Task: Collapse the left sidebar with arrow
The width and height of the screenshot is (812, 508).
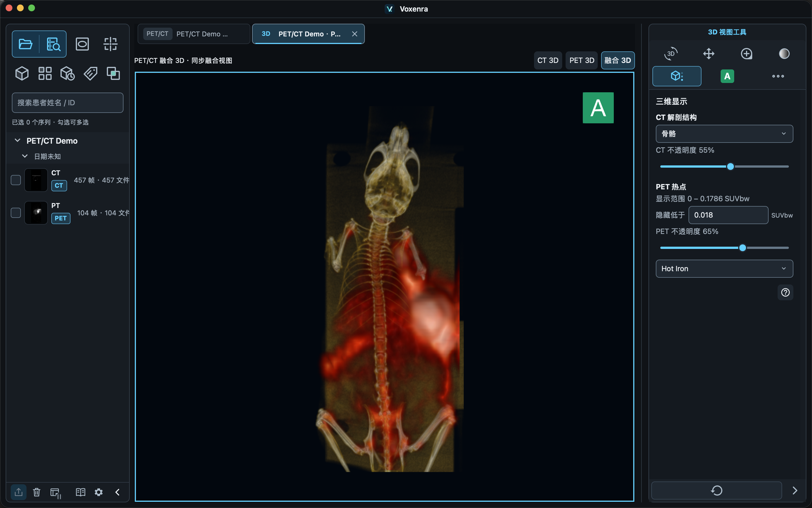Action: coord(118,492)
